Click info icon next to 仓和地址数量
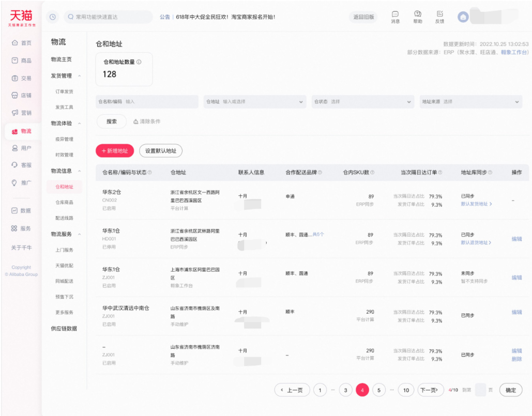This screenshot has width=532, height=416. 139,62
